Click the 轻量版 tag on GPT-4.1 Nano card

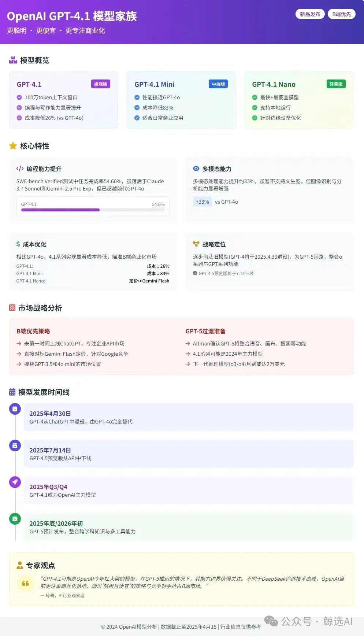pos(336,84)
